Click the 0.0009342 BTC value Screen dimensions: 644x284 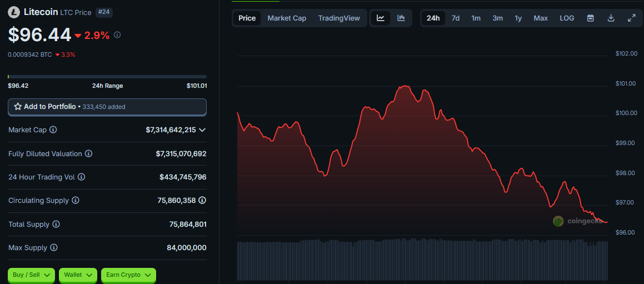pyautogui.click(x=30, y=54)
